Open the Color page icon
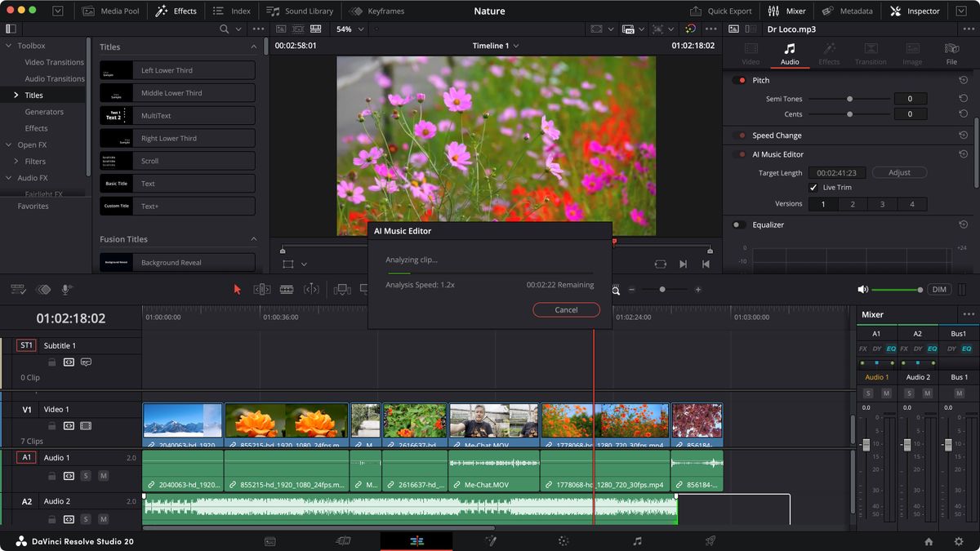 pos(563,541)
